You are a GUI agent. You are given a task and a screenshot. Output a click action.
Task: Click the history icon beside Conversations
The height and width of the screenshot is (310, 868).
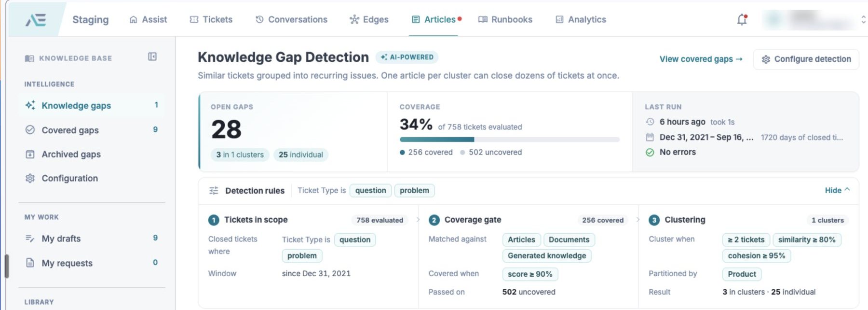click(259, 19)
